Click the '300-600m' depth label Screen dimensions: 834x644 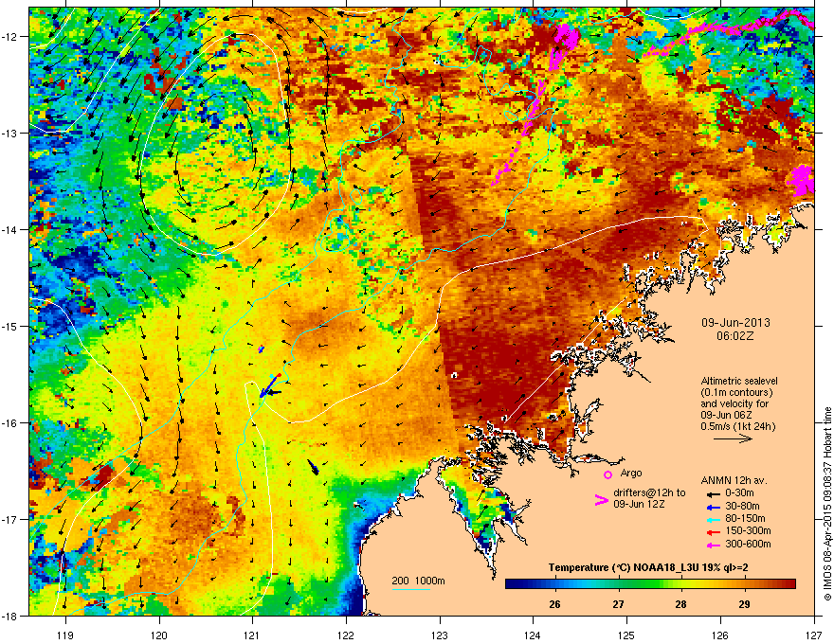point(748,545)
